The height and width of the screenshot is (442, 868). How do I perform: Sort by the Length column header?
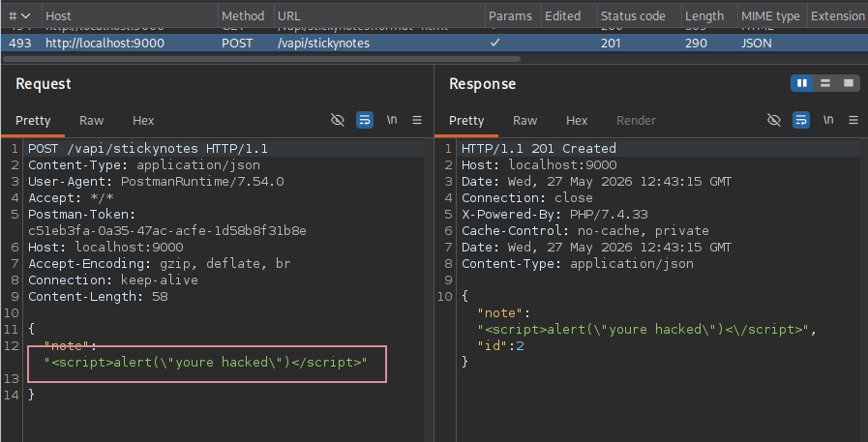(704, 16)
